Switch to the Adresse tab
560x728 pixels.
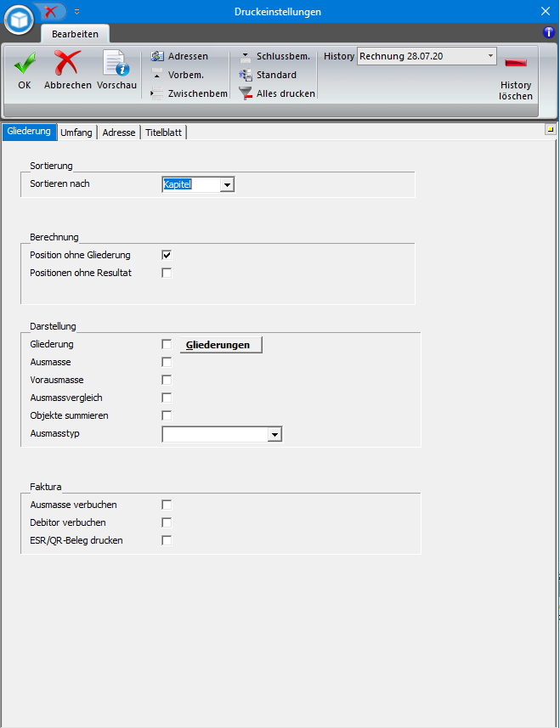(x=119, y=133)
